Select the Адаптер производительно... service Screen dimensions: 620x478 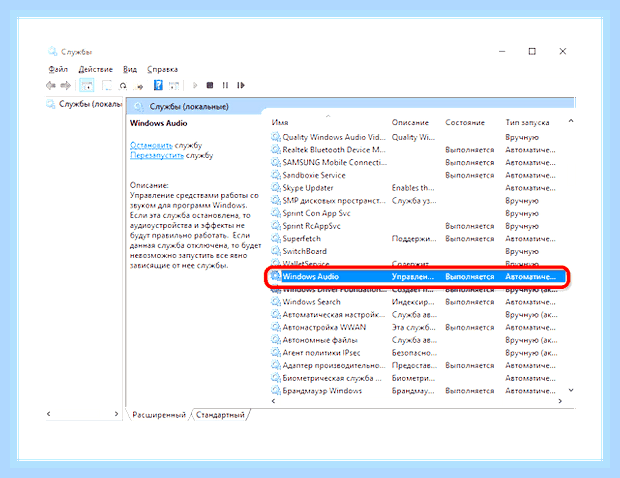point(334,365)
